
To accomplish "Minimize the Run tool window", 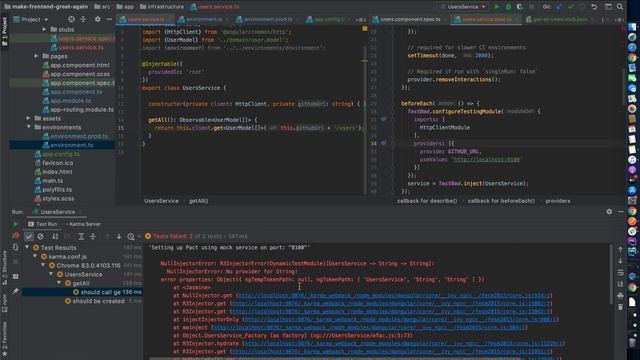I will point(621,211).
